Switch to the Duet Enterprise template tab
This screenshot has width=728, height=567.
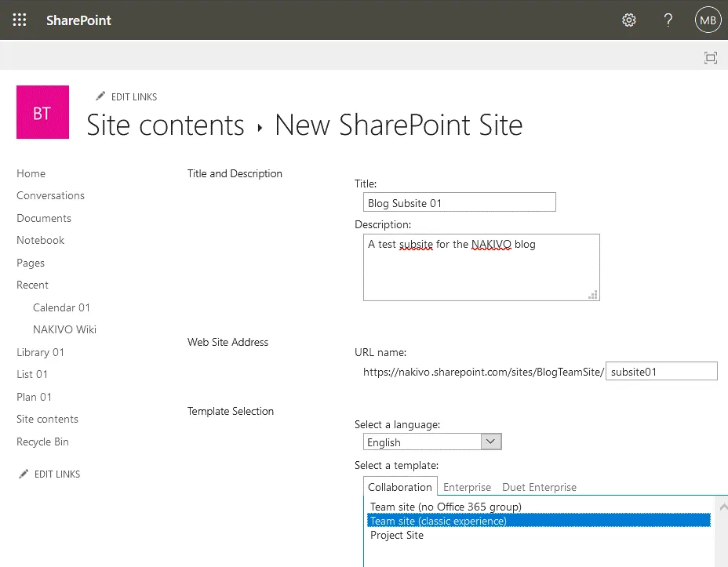pos(539,487)
